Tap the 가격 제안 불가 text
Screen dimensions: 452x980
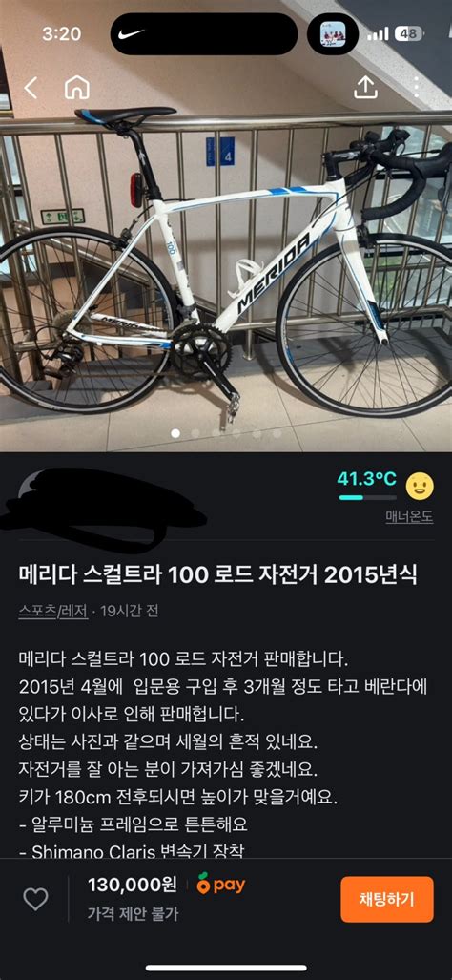(x=133, y=914)
